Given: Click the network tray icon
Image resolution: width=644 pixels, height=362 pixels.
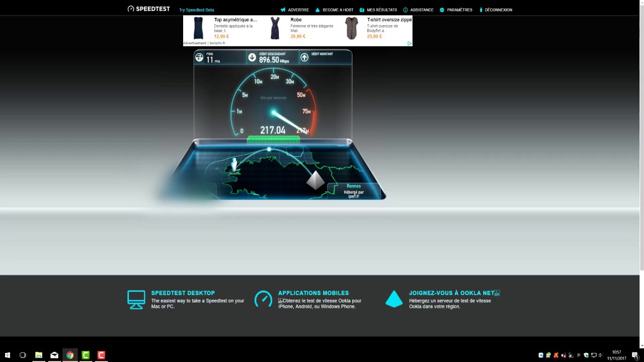Looking at the screenshot, I should click(594, 355).
